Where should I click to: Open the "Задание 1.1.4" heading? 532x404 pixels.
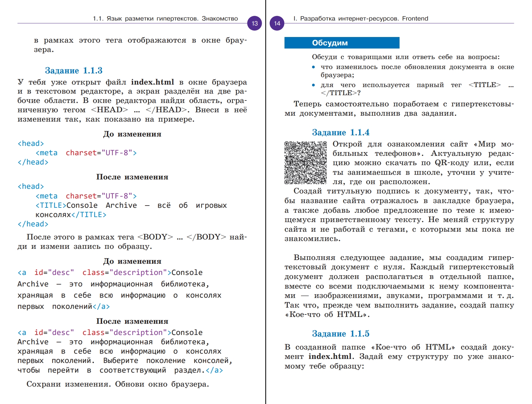click(340, 132)
